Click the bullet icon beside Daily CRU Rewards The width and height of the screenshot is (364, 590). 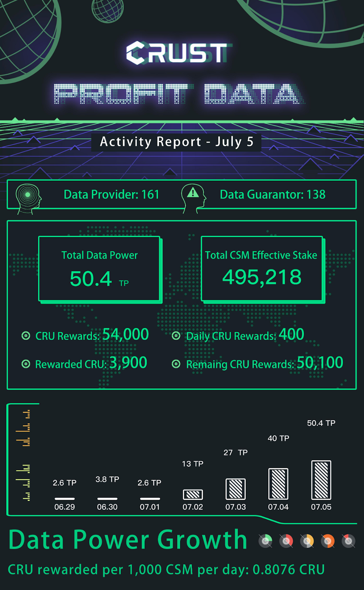[176, 336]
